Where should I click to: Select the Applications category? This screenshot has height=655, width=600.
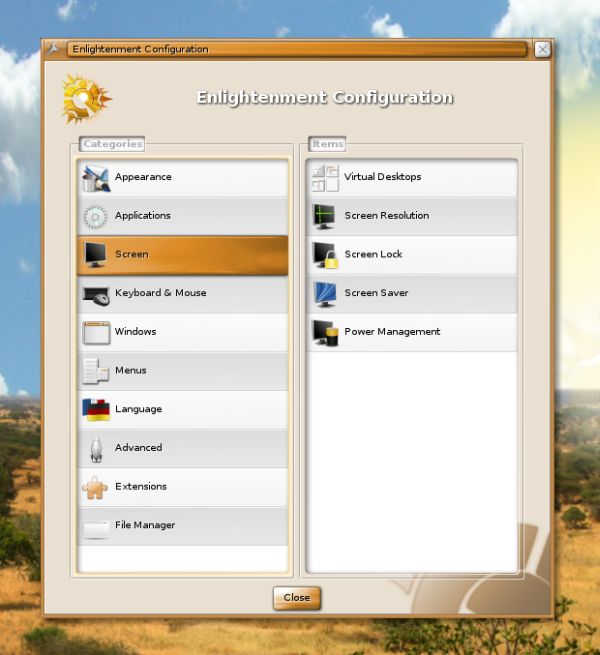[x=183, y=216]
